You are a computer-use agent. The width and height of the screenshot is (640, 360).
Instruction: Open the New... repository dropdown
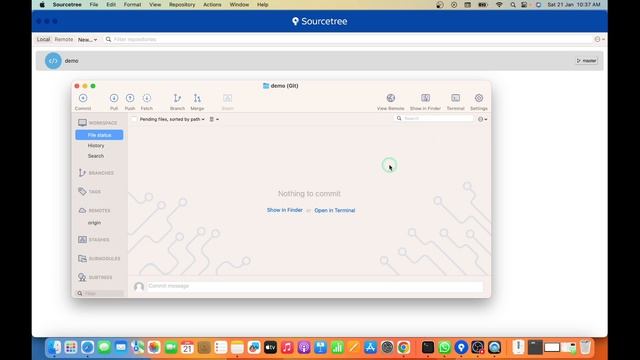87,40
